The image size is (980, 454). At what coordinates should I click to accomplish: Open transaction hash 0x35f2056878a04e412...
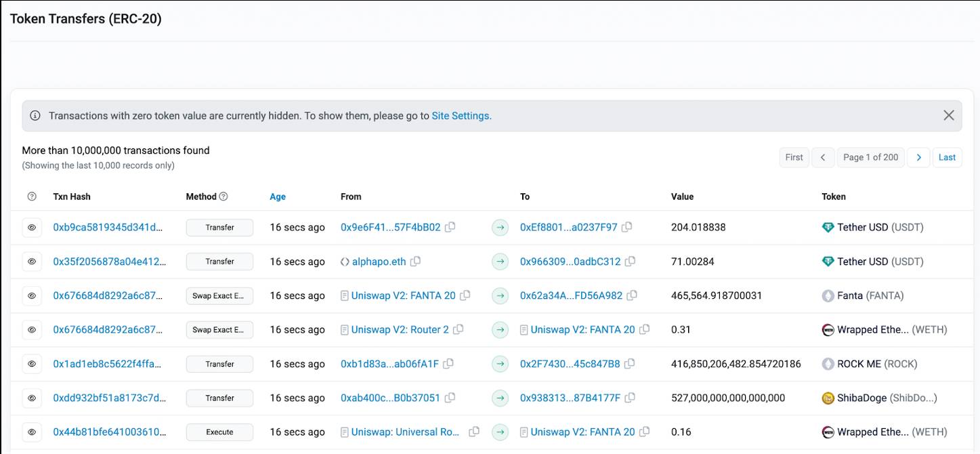pos(110,262)
